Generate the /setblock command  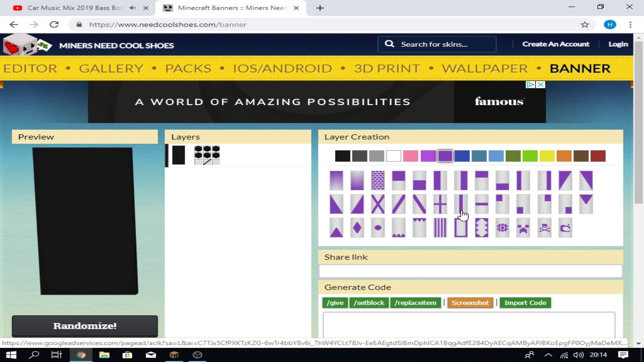(x=369, y=303)
